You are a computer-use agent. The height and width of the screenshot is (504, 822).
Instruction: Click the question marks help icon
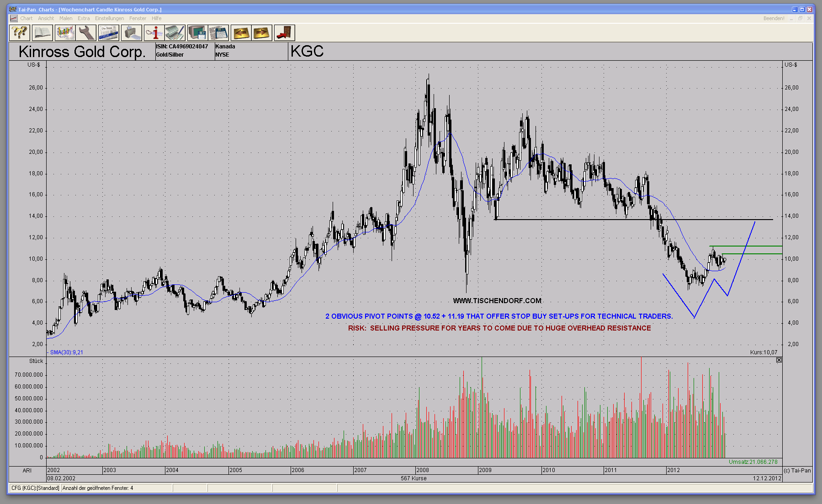(x=20, y=33)
